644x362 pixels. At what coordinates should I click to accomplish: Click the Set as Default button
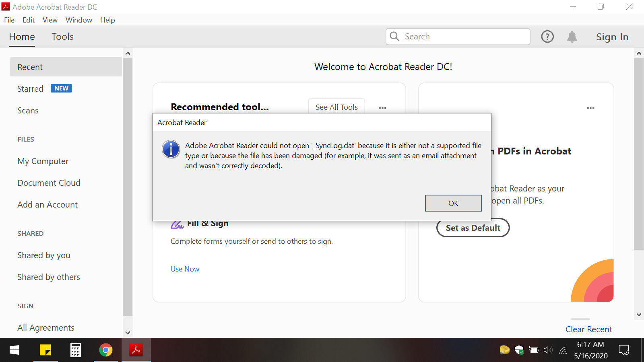coord(473,228)
